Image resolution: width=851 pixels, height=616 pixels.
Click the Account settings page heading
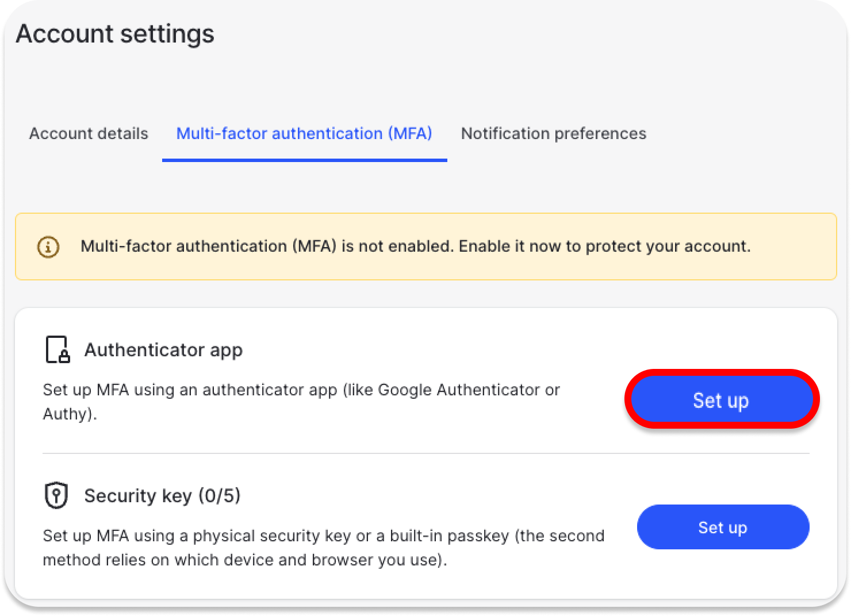tap(115, 33)
